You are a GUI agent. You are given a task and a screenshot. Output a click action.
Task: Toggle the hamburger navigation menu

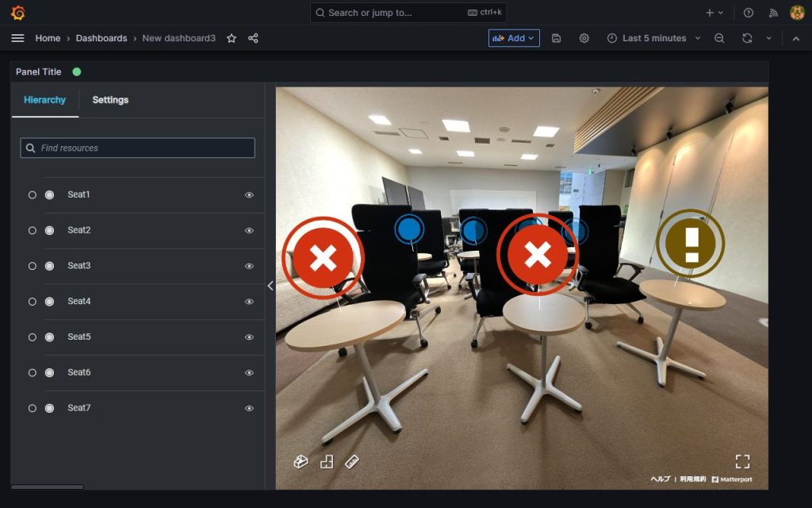17,38
